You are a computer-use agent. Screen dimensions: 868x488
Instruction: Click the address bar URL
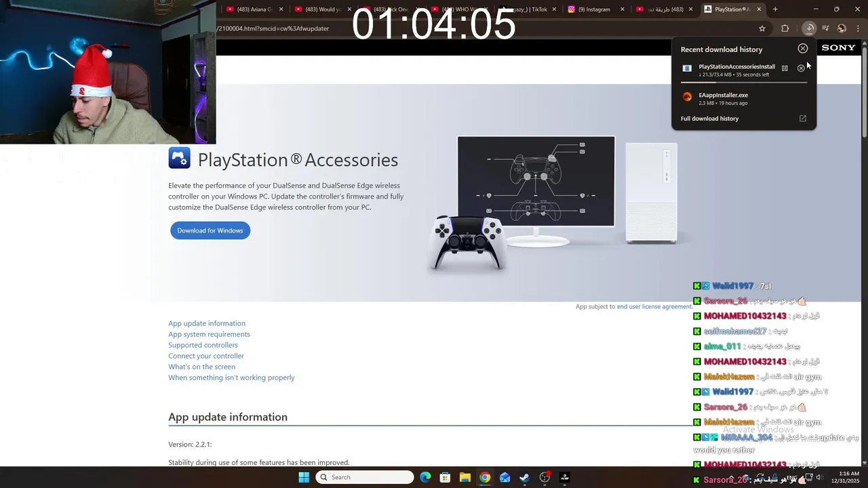tap(273, 28)
